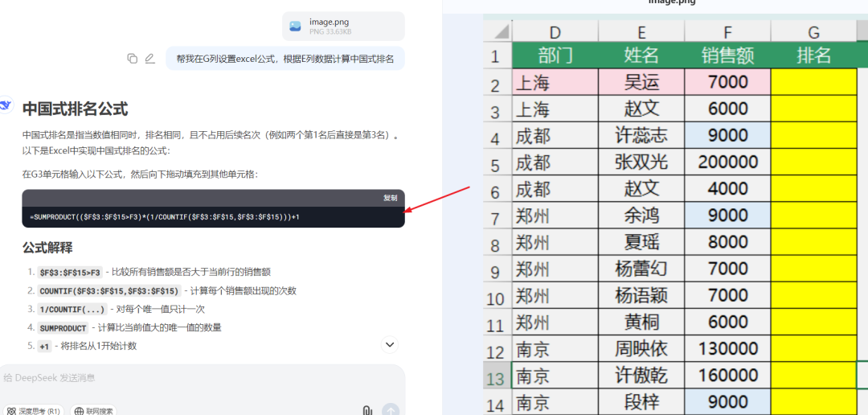This screenshot has height=415, width=868.
Task: Click the cell with name 夏瑶
Action: click(641, 241)
